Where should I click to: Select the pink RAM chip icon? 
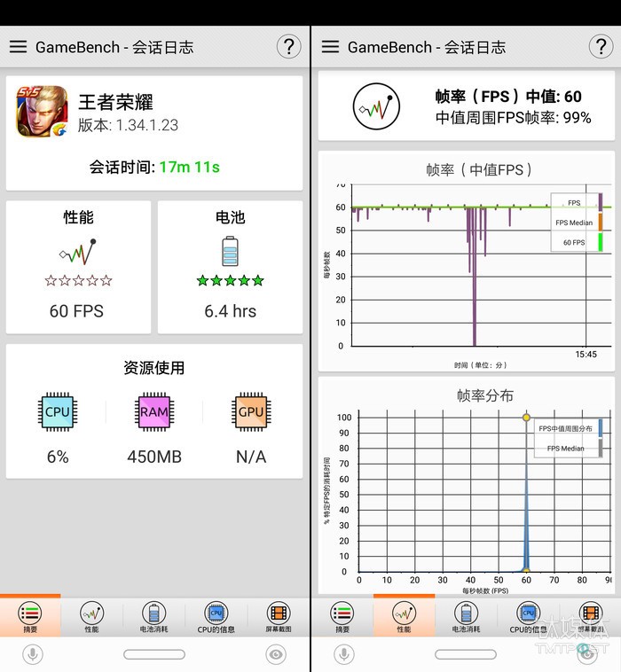point(154,411)
